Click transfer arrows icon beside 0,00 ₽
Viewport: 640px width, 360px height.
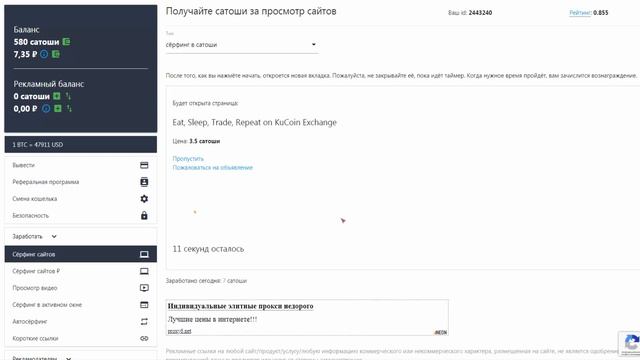pyautogui.click(x=69, y=108)
